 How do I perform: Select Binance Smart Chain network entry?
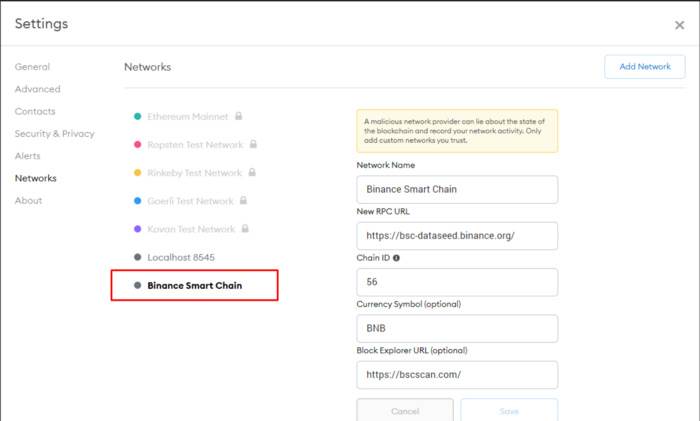pyautogui.click(x=195, y=285)
